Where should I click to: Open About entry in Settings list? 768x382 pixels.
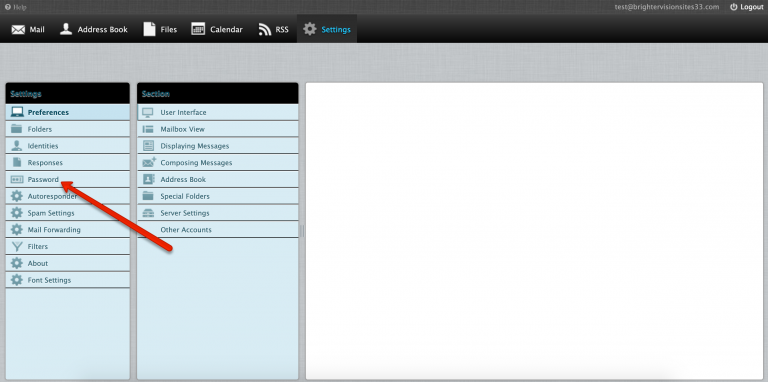click(x=68, y=263)
